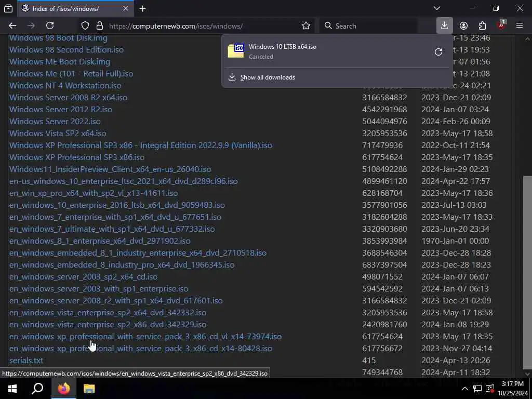Open Windows11_InsiderPreview_Client_x64 iso link
The width and height of the screenshot is (532, 399).
coord(110,169)
